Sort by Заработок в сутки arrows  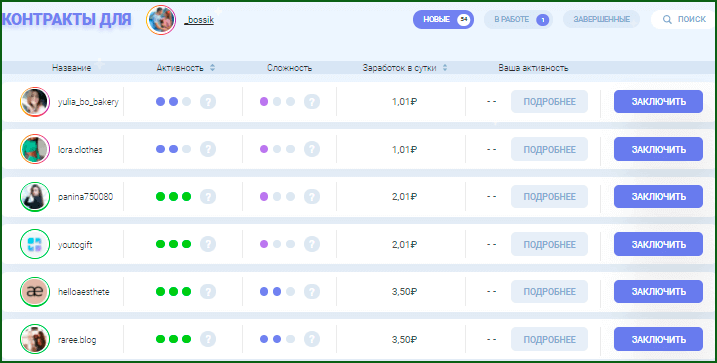(444, 68)
